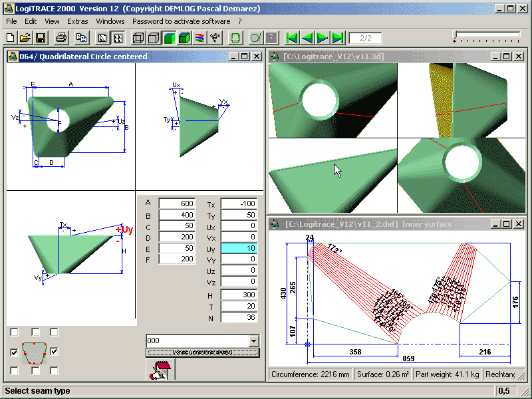Click the v11.3d window title icon
The image size is (532, 399).
(275, 57)
